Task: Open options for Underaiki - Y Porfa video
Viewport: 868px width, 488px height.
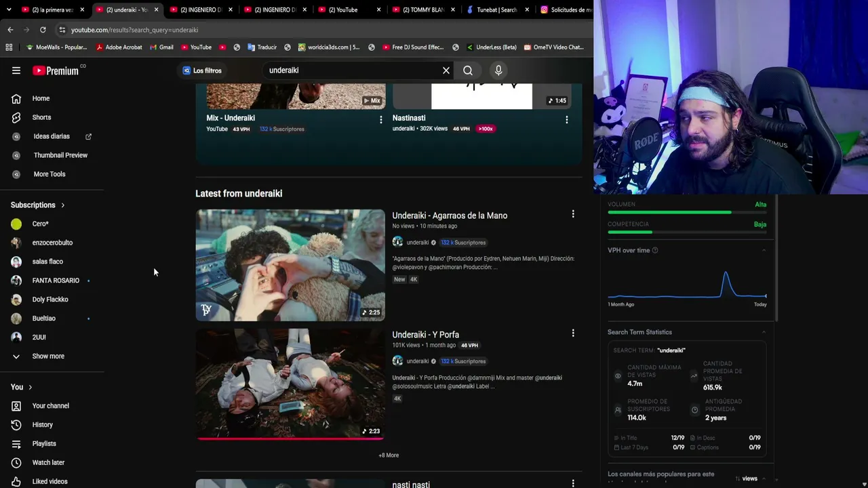Action: tap(573, 333)
